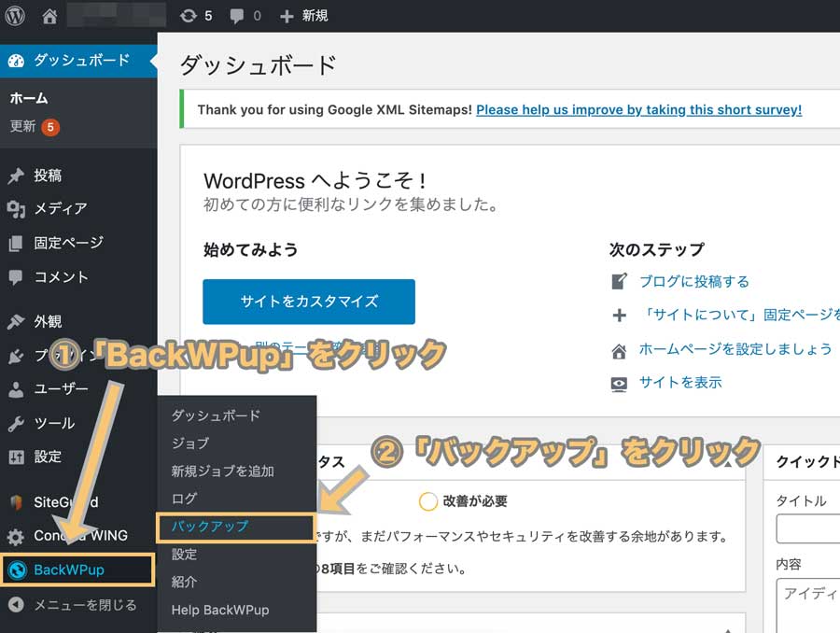Viewport: 840px width, 633px height.
Task: Open the 設定 menu in the left sidebar
Action: [48, 457]
